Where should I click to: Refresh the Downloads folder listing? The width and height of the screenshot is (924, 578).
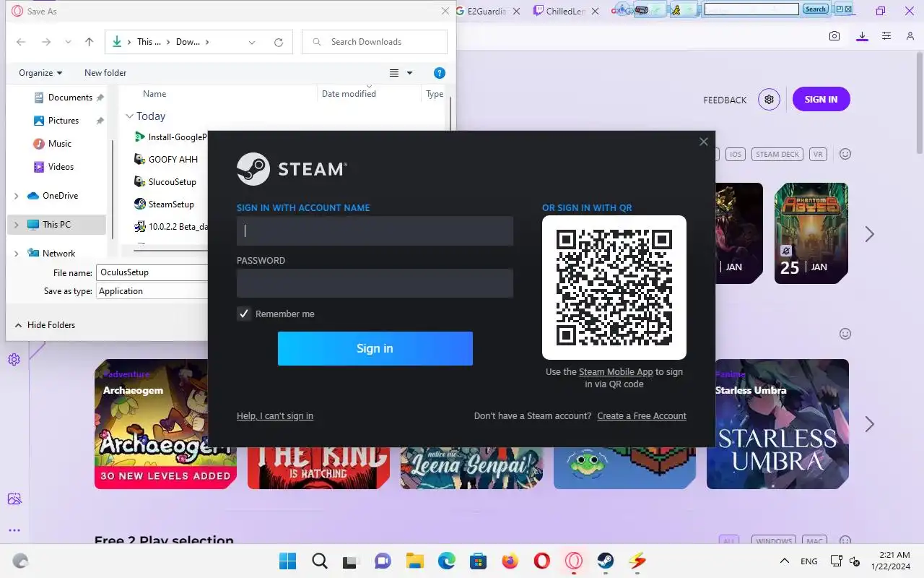point(278,42)
